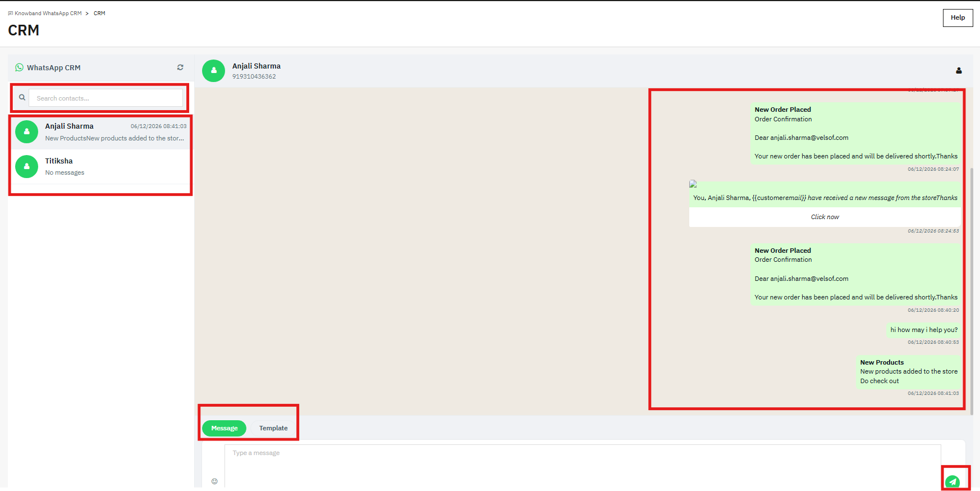Switch to the Message tab

tap(224, 428)
